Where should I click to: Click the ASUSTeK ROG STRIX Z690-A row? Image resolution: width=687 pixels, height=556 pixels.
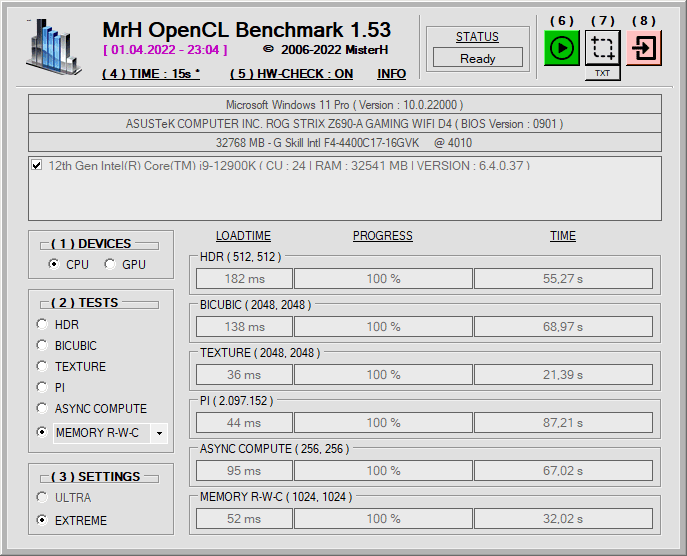point(345,124)
